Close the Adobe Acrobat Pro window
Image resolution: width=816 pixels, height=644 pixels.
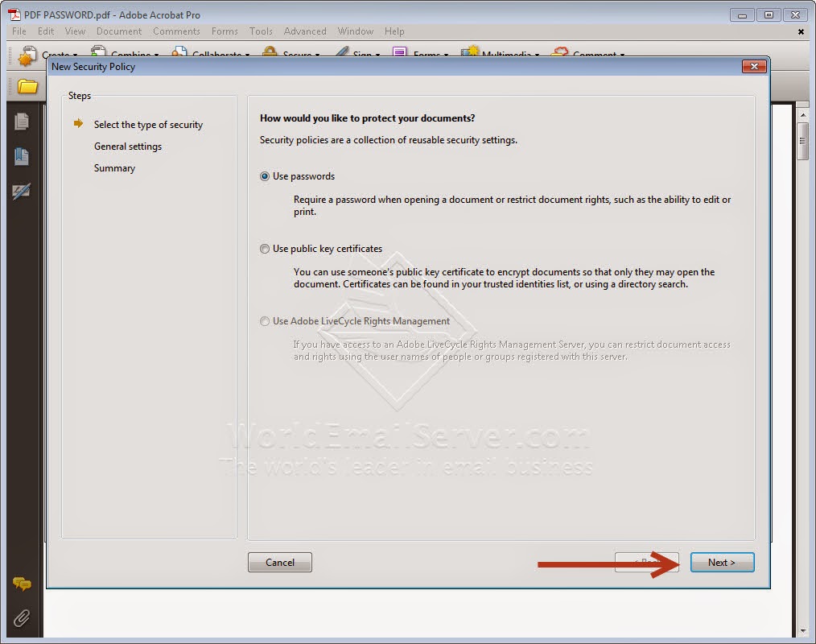coord(795,15)
